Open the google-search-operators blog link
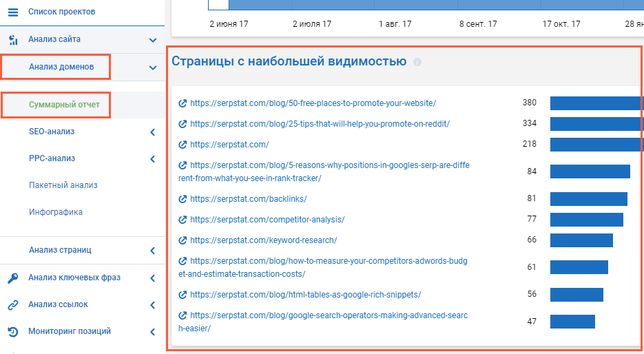Image resolution: width=644 pixels, height=354 pixels. tap(323, 322)
